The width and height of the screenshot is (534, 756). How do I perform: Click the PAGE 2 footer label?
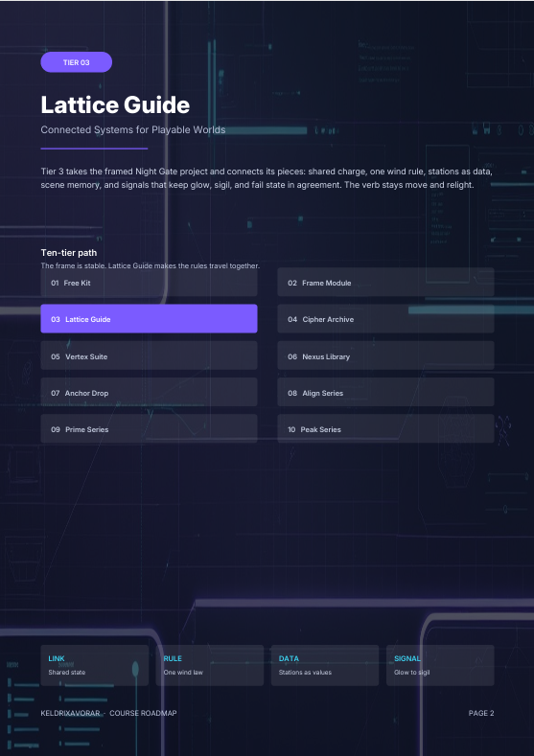(481, 713)
